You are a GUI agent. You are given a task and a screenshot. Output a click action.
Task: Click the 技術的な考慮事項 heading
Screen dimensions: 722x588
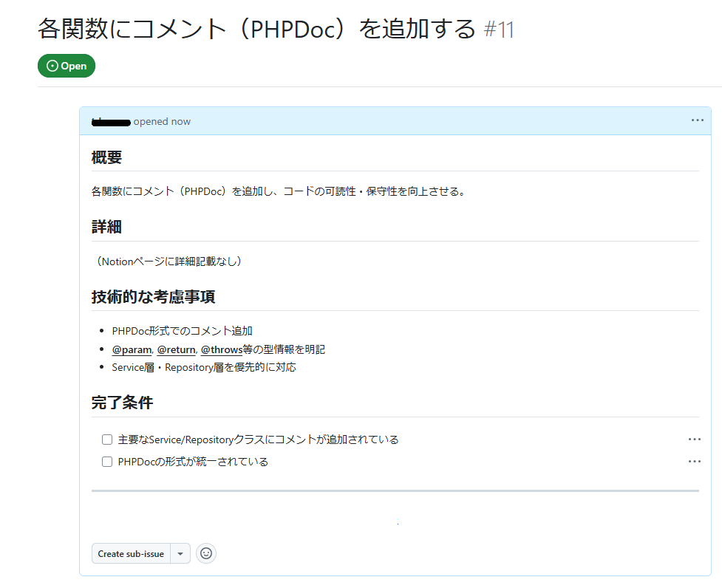point(153,297)
